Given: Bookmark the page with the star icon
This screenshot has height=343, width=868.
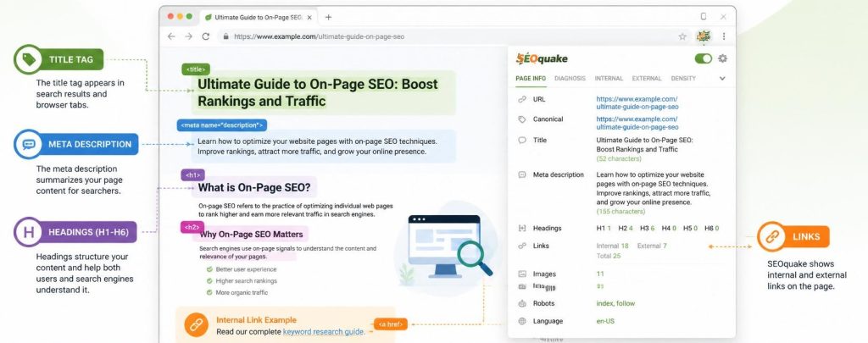Looking at the screenshot, I should 682,36.
